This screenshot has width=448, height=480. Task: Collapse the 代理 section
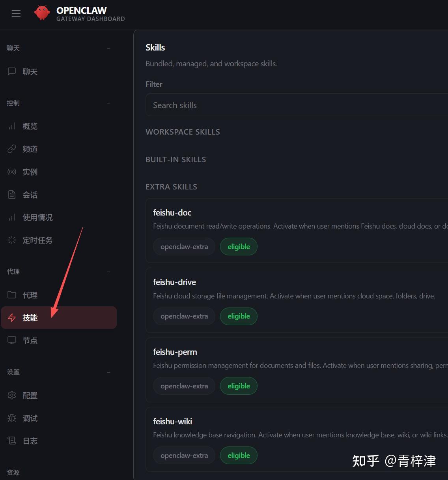(x=109, y=272)
